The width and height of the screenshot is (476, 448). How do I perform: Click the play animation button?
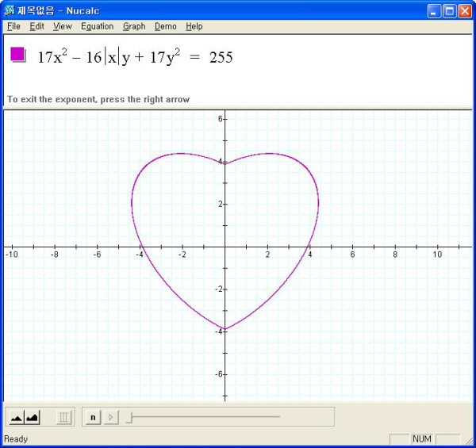(111, 417)
